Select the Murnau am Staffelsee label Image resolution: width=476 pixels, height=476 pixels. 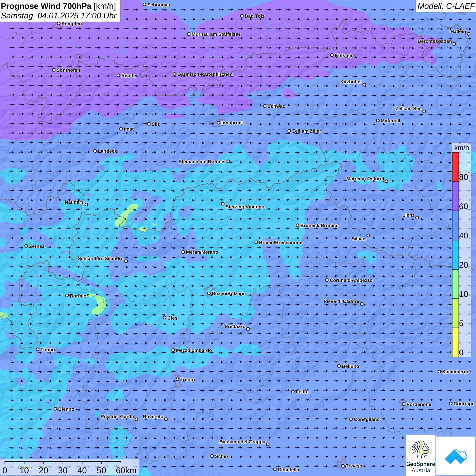[216, 34]
